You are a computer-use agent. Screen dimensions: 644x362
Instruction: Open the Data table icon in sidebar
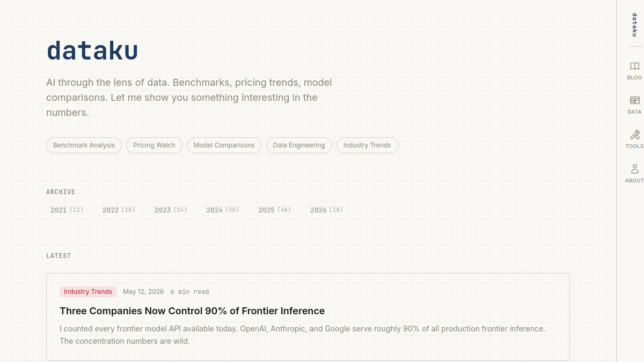point(634,100)
